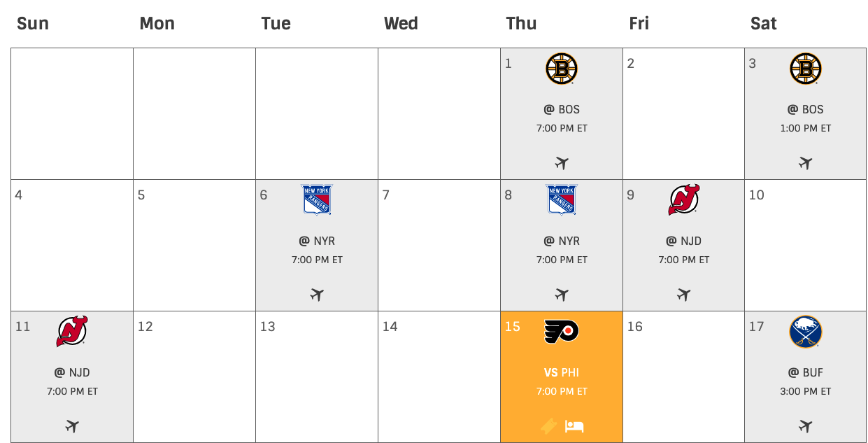Click the airplane icon on the 17th

tap(806, 426)
